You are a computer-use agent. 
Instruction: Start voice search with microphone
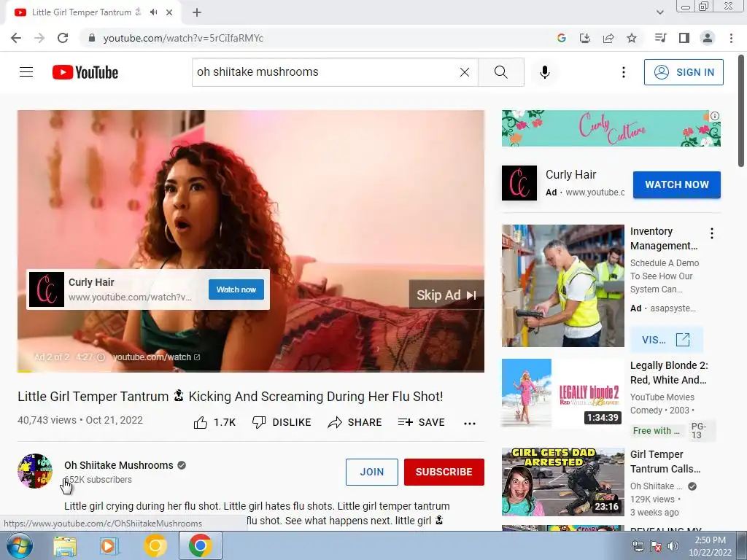pyautogui.click(x=544, y=72)
